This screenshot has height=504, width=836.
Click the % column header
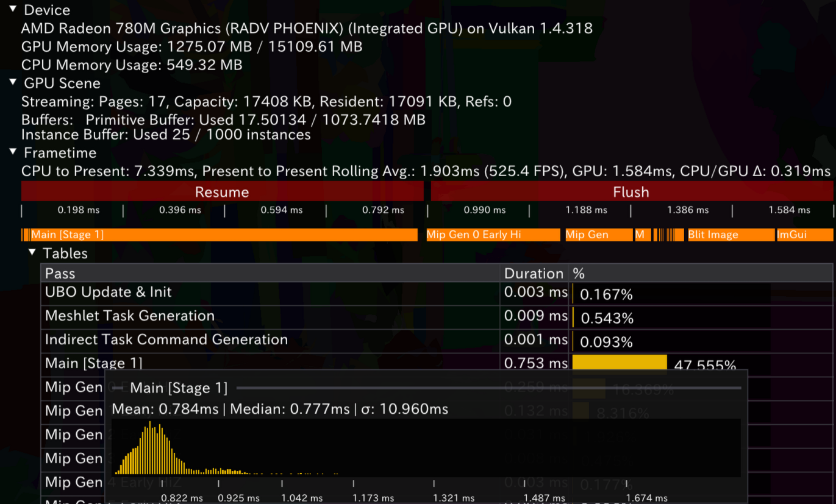coord(700,274)
